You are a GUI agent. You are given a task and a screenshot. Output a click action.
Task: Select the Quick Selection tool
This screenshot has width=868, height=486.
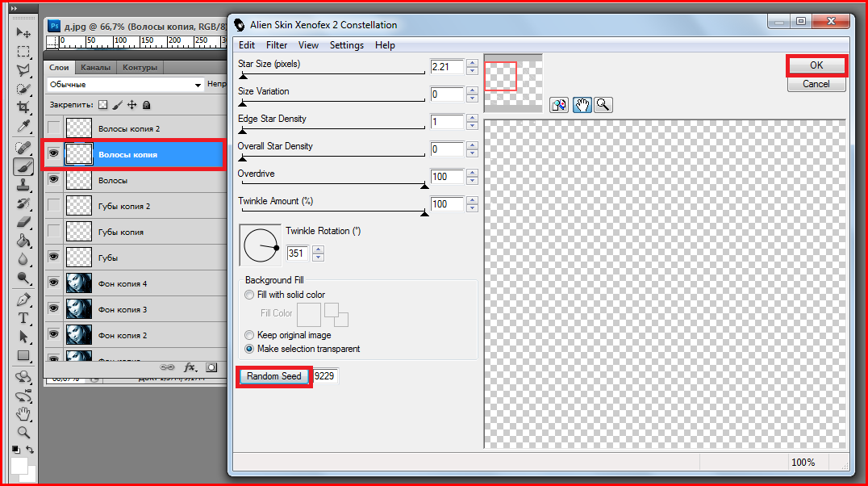pos(23,89)
